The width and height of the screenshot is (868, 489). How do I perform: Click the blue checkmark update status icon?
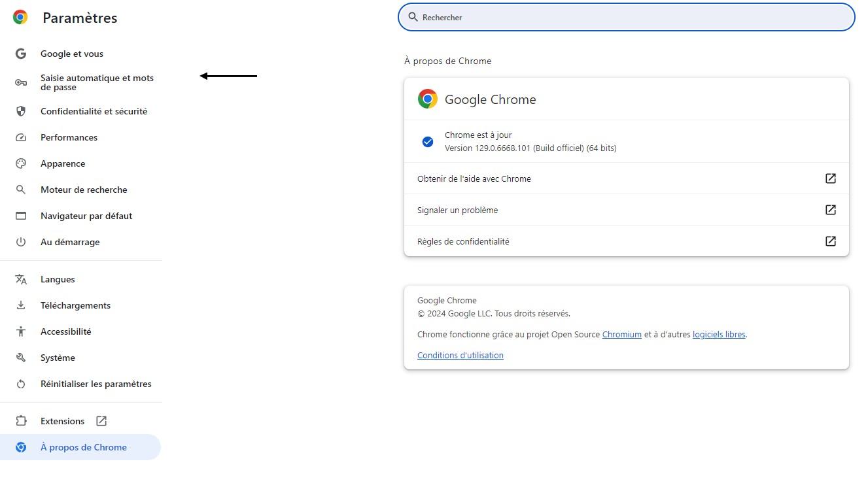pyautogui.click(x=428, y=141)
